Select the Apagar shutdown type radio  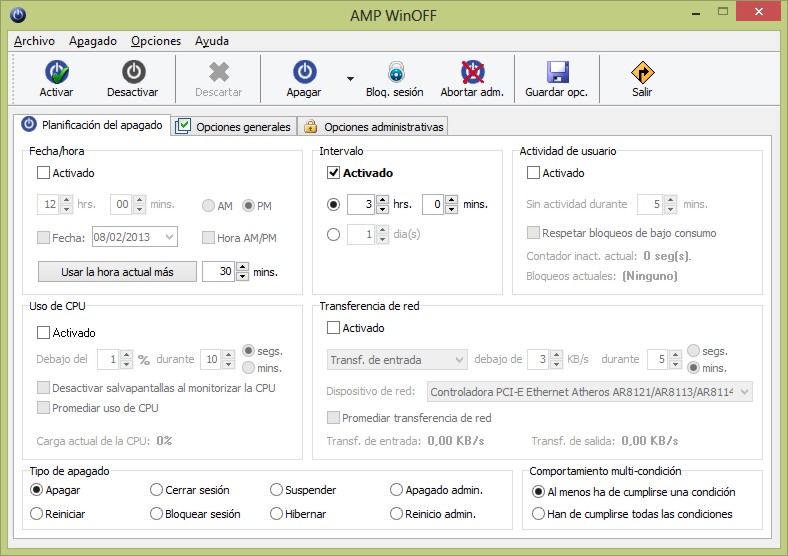tap(37, 490)
